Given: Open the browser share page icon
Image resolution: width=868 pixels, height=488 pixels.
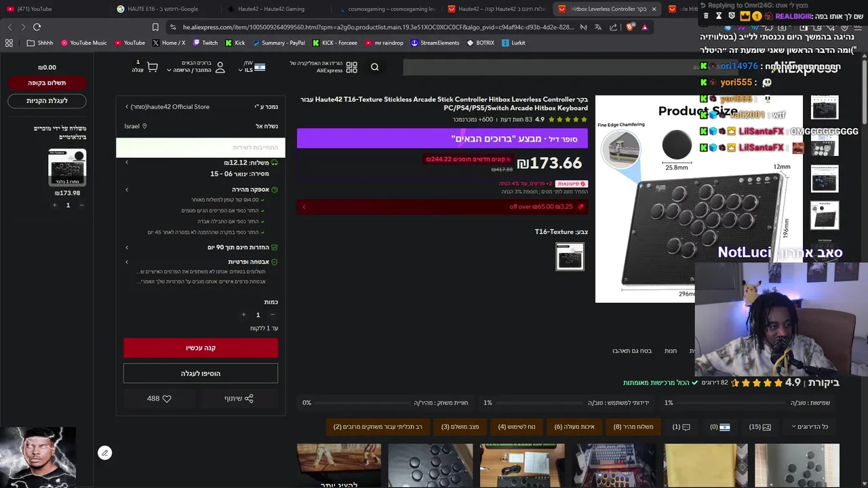Looking at the screenshot, I should (613, 27).
